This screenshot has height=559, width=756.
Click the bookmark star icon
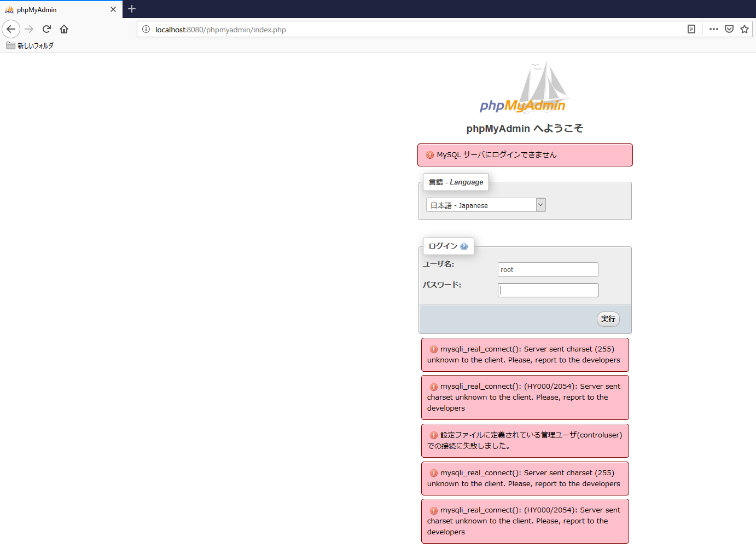click(x=745, y=29)
